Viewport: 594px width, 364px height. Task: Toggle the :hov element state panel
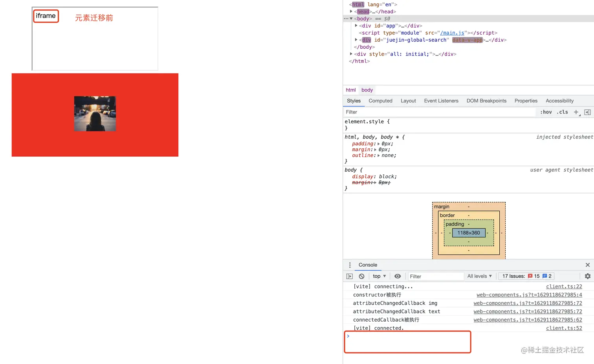pyautogui.click(x=546, y=112)
